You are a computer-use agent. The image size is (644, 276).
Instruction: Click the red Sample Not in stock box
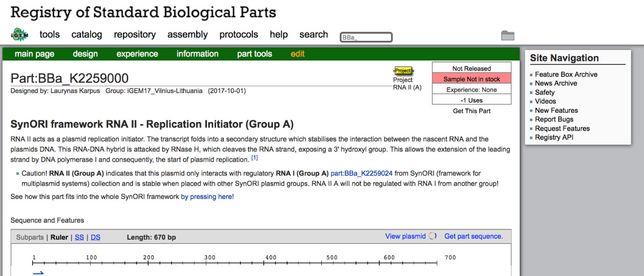pos(472,79)
